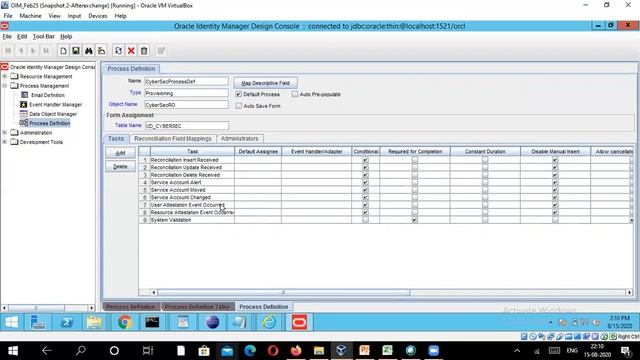
Task: Go to previous record arrow
Action: tap(20, 51)
